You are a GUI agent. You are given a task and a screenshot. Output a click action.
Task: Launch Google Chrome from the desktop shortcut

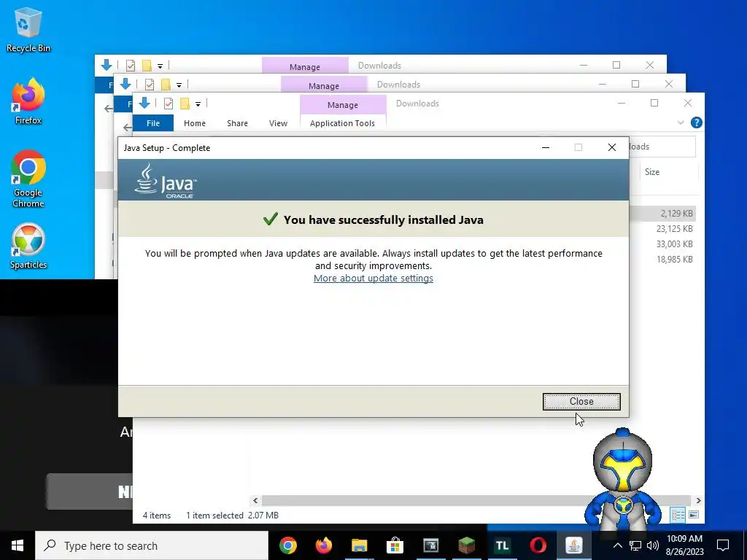point(28,179)
